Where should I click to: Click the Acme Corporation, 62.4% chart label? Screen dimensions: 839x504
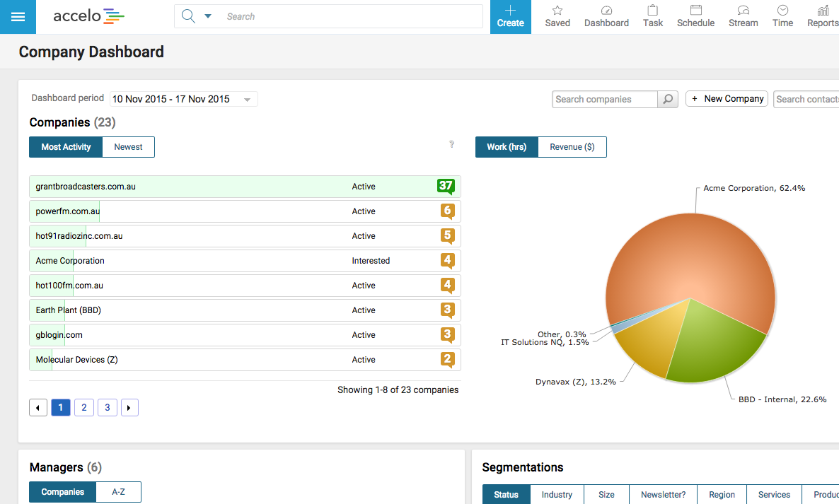click(x=754, y=188)
